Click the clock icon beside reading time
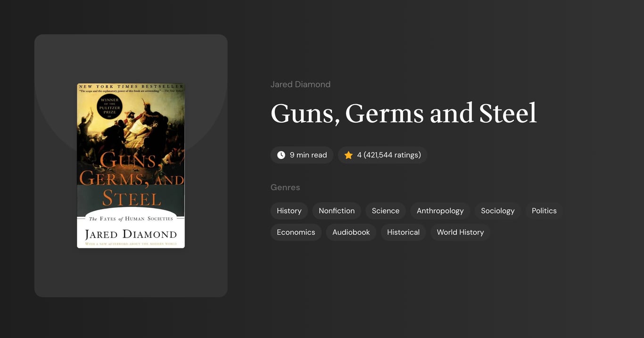The height and width of the screenshot is (338, 644). (x=281, y=155)
